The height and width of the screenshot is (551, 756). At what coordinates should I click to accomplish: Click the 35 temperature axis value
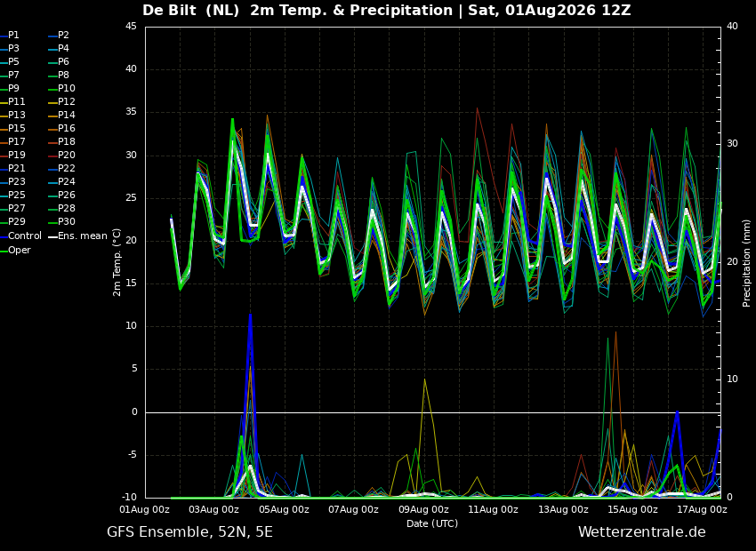coord(131,112)
